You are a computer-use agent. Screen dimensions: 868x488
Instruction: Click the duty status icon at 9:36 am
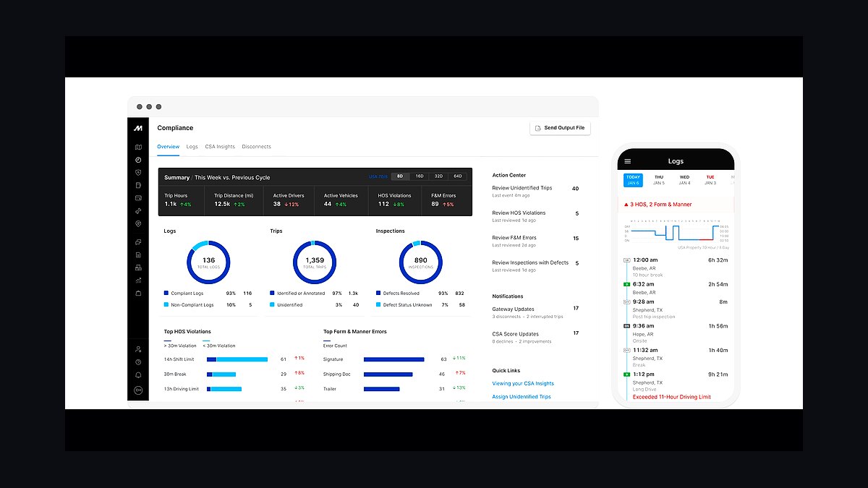pyautogui.click(x=626, y=326)
